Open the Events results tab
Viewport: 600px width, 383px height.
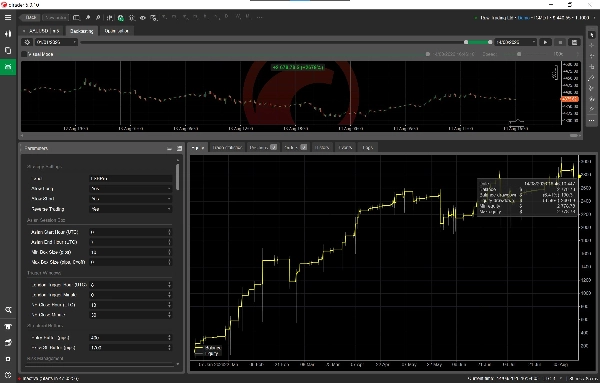[x=345, y=147]
